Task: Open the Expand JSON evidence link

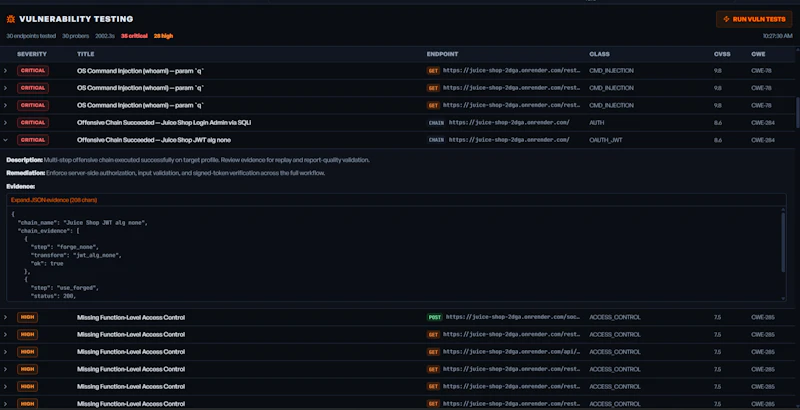Action: point(54,200)
